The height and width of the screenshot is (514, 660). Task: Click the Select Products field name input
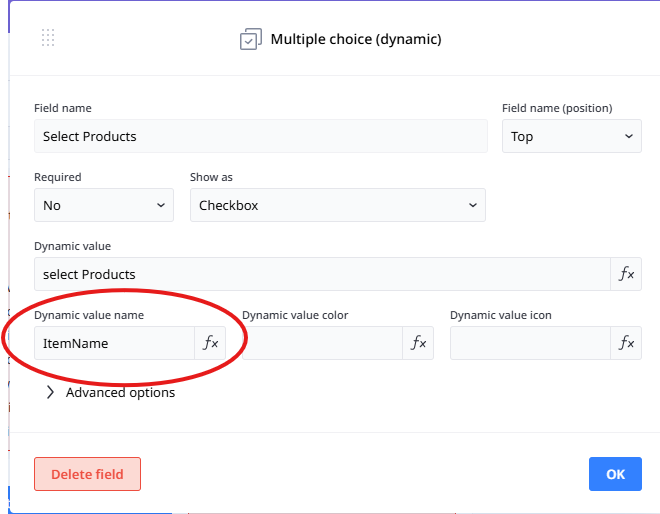tap(260, 136)
